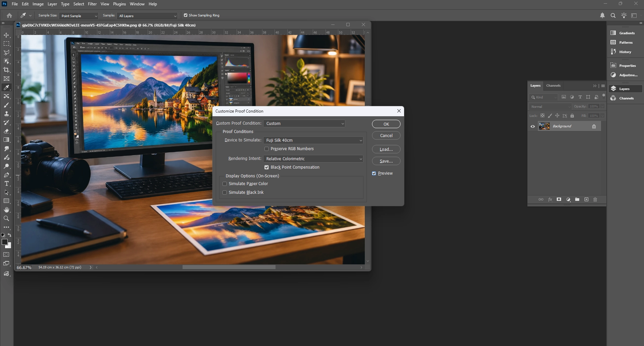This screenshot has height=346, width=644.
Task: Add a layer mask in the Layers panel
Action: tap(559, 200)
